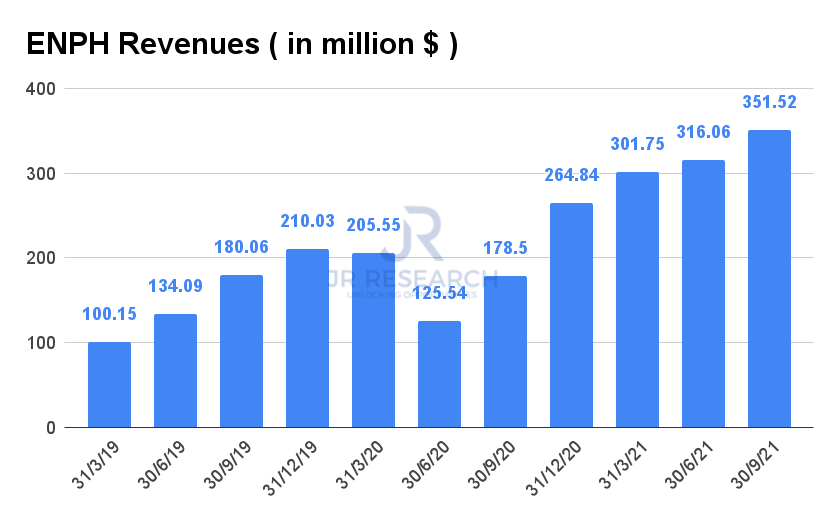Click the x-axis date label 30/9/20
This screenshot has height=519, width=839.
pos(492,464)
